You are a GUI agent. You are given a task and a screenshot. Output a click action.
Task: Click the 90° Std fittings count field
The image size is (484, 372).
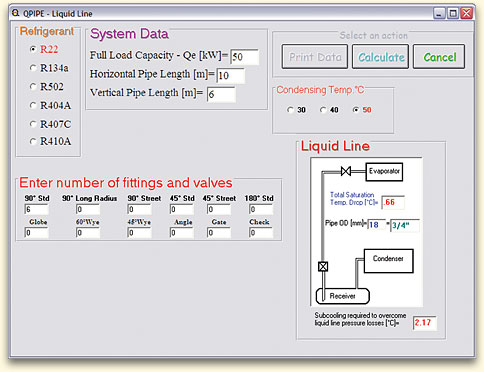click(x=37, y=209)
